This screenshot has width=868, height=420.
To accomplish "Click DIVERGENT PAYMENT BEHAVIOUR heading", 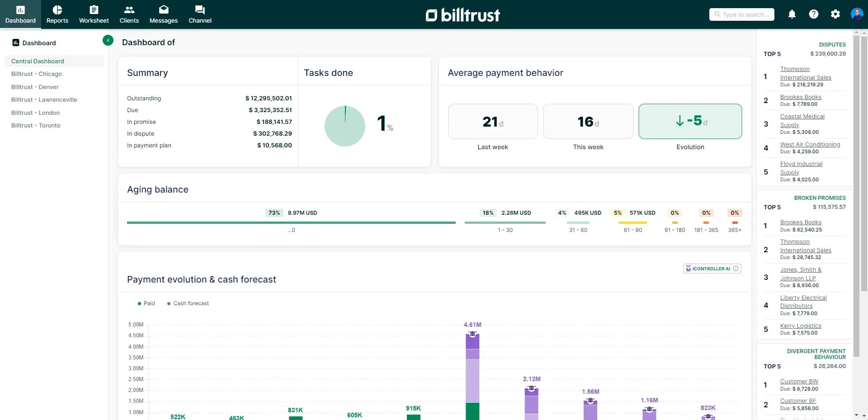I will 816,354.
